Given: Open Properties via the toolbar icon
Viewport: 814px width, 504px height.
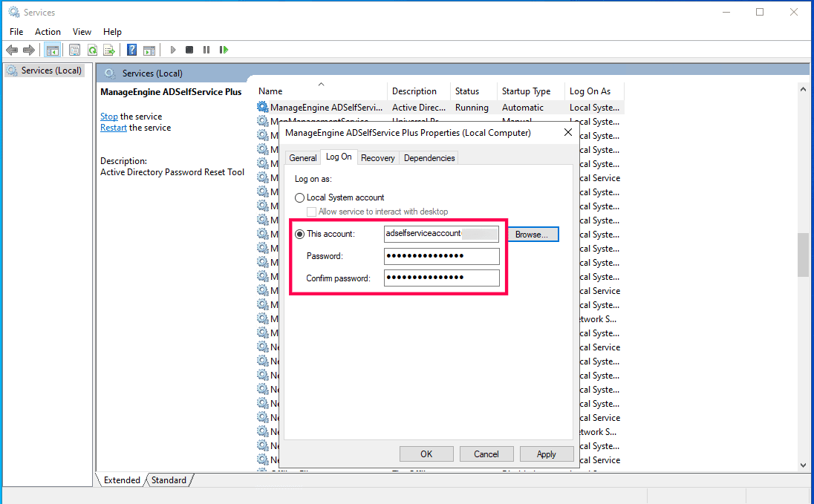Looking at the screenshot, I should coord(74,50).
